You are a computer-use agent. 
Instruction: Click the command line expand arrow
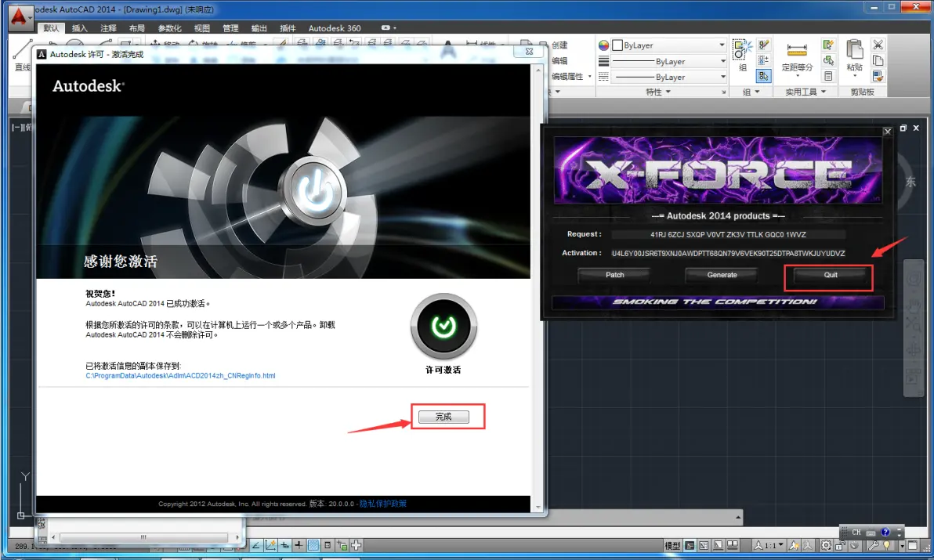coord(738,517)
